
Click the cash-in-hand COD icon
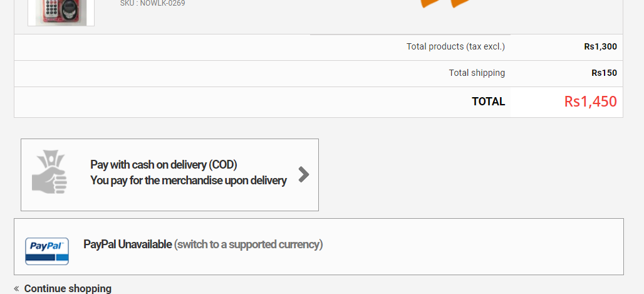49,172
